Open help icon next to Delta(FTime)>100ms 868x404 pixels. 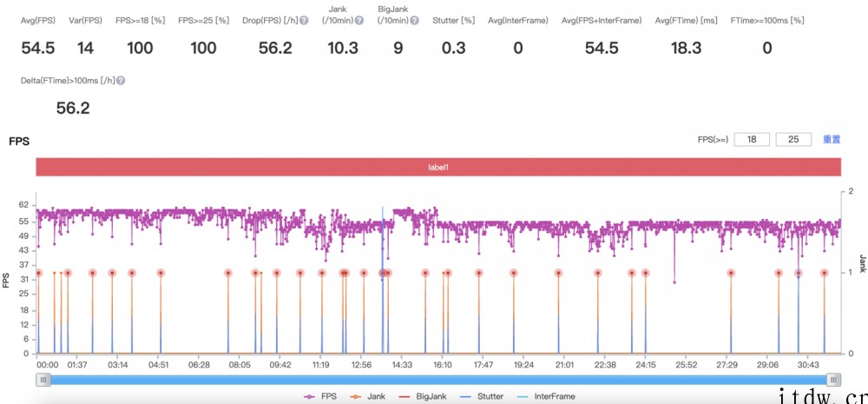[120, 80]
